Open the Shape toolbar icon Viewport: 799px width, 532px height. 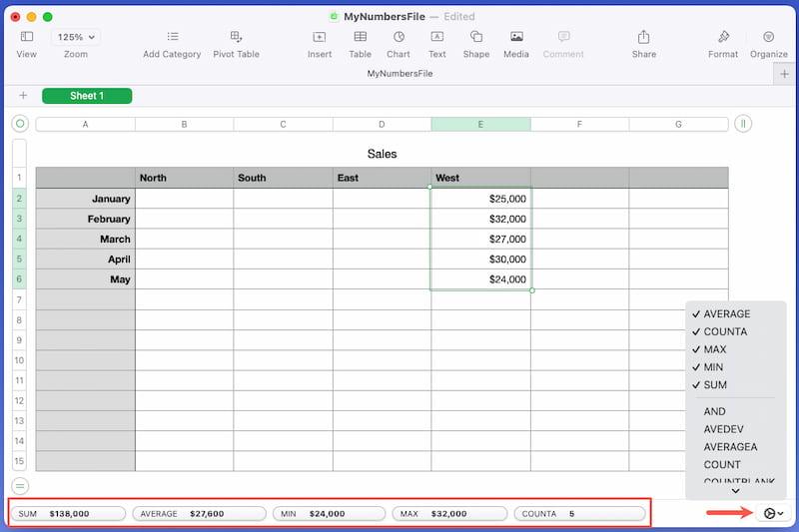pyautogui.click(x=475, y=37)
